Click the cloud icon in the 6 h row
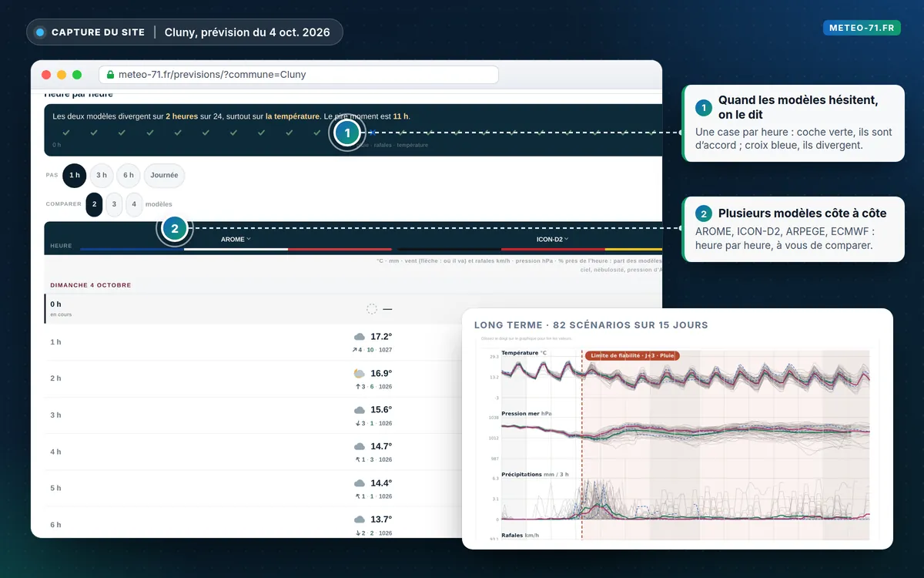The image size is (924, 578). [360, 520]
